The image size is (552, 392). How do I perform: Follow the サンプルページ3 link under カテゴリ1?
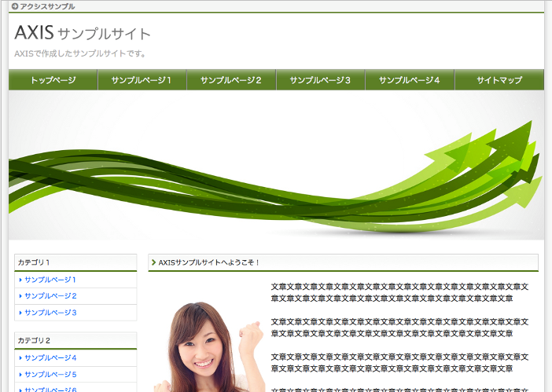pyautogui.click(x=50, y=313)
